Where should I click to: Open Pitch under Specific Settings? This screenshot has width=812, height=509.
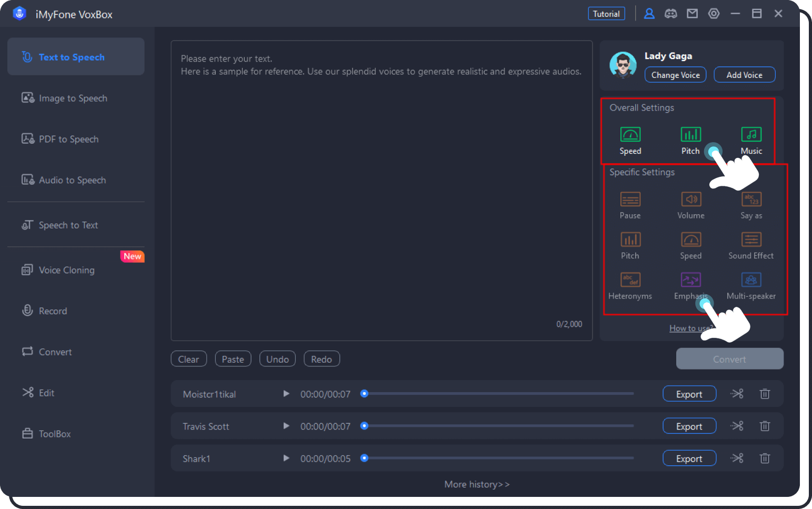click(x=630, y=246)
